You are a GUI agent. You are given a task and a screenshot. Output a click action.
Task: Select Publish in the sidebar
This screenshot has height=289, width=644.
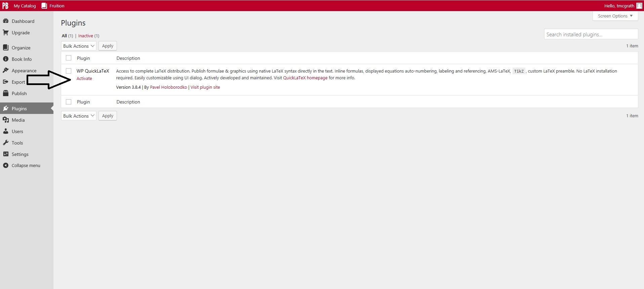pos(19,93)
